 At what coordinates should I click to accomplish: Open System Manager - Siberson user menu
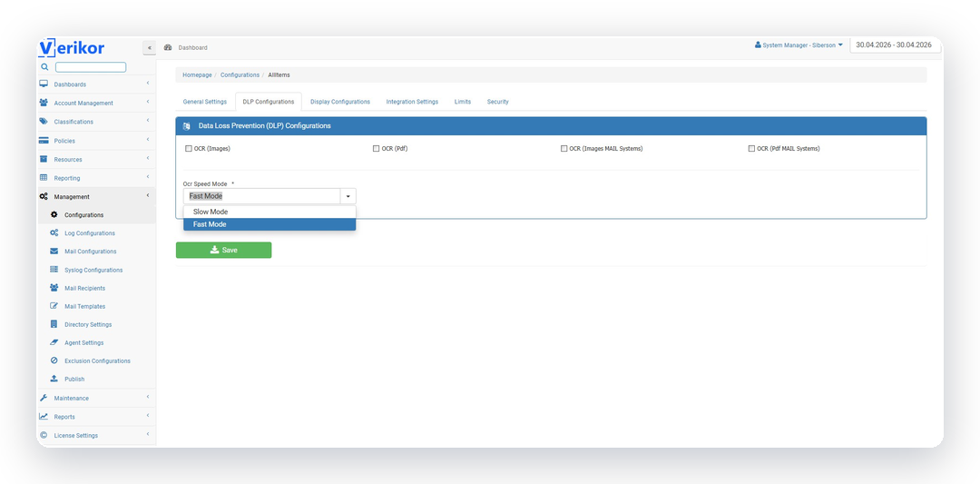point(799,45)
